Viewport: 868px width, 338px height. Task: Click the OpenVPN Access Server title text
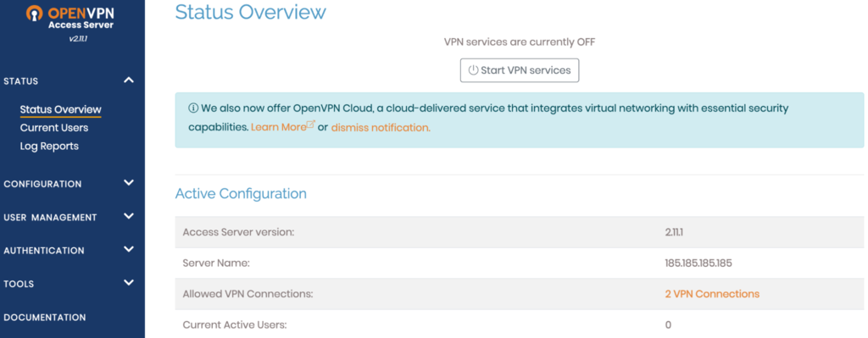(81, 19)
